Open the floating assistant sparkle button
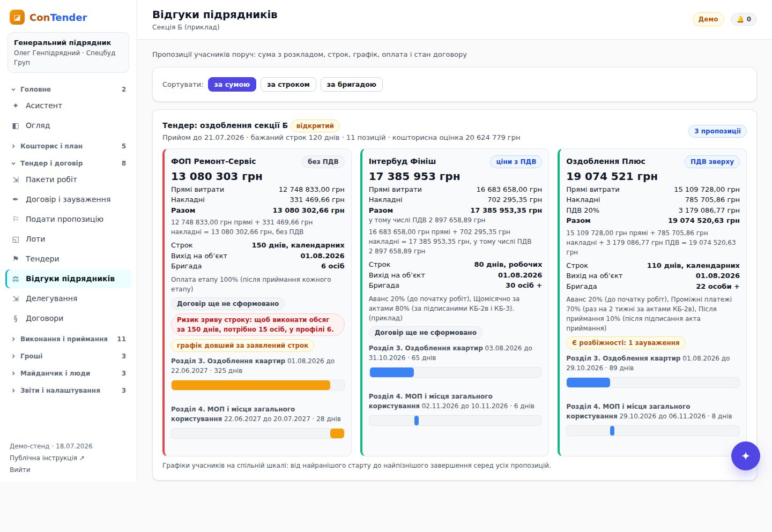This screenshot has height=532, width=772. pos(745,456)
